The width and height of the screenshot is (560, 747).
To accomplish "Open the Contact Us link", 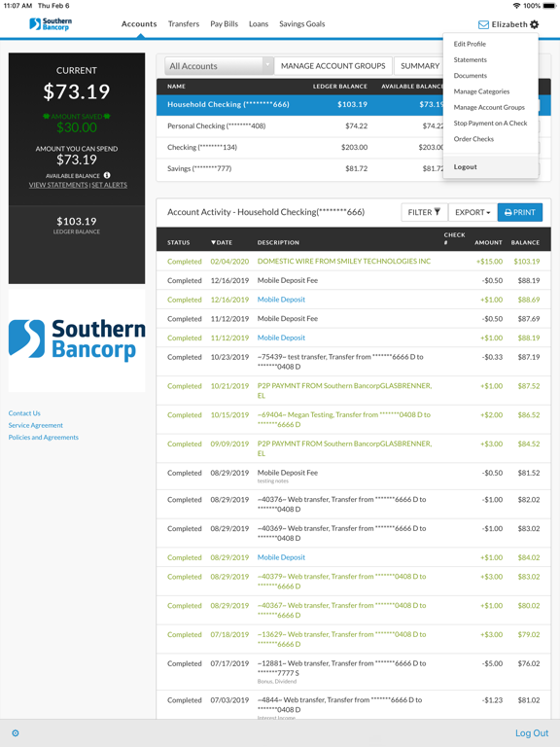I will [x=24, y=413].
